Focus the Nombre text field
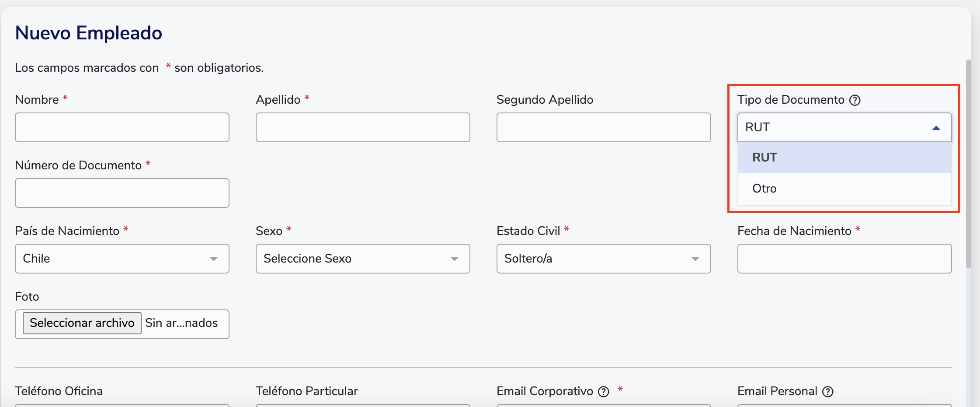This screenshot has height=407, width=980. [122, 127]
